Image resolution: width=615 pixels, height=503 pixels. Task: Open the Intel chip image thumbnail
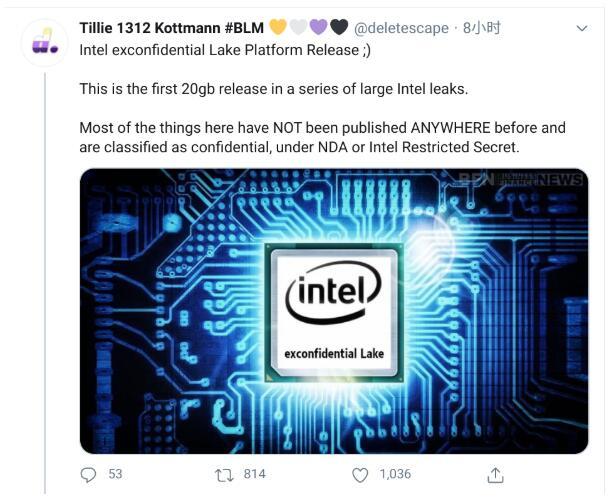coord(333,310)
